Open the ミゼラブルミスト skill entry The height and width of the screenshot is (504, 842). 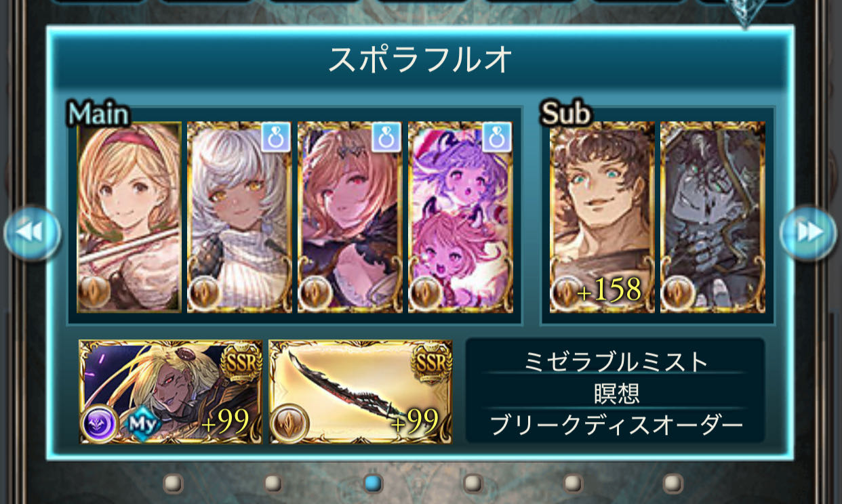[616, 362]
